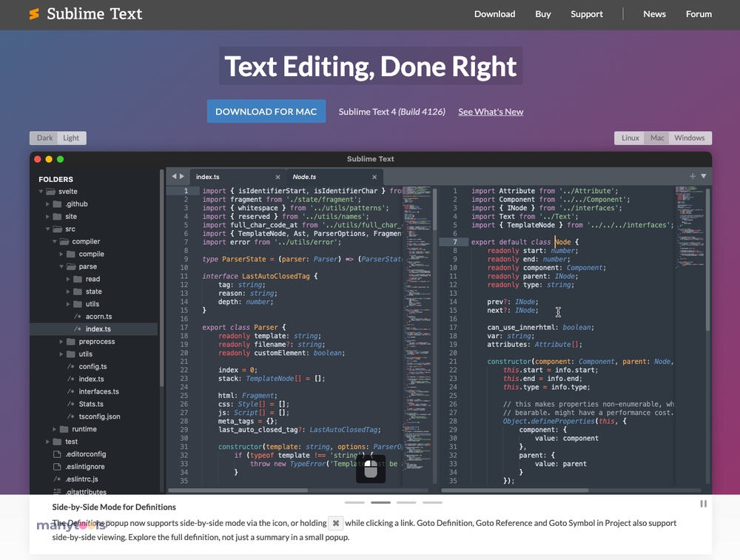The height and width of the screenshot is (560, 740).
Task: Expand the preprocess folder arrow
Action: pos(61,342)
